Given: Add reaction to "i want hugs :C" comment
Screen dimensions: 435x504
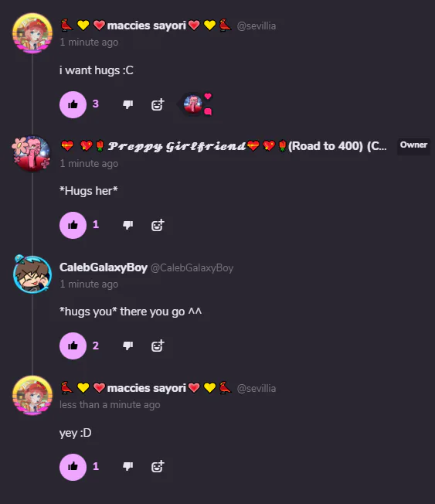Looking at the screenshot, I should 158,104.
